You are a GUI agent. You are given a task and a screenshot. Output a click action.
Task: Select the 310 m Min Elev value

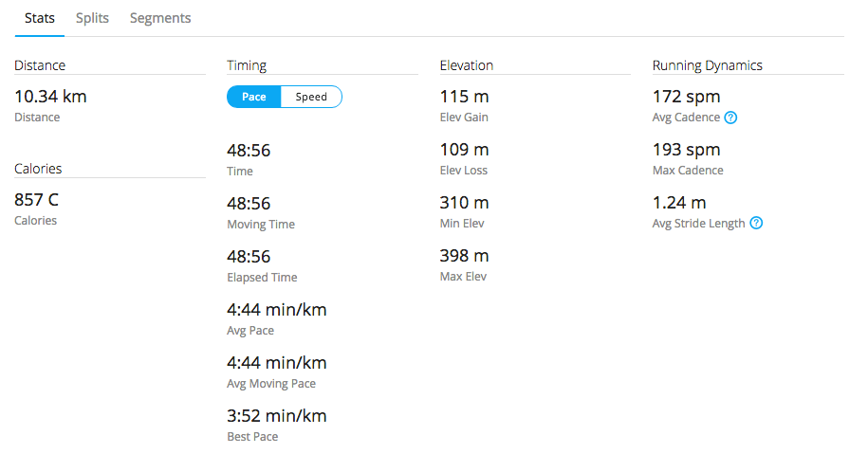tap(465, 203)
